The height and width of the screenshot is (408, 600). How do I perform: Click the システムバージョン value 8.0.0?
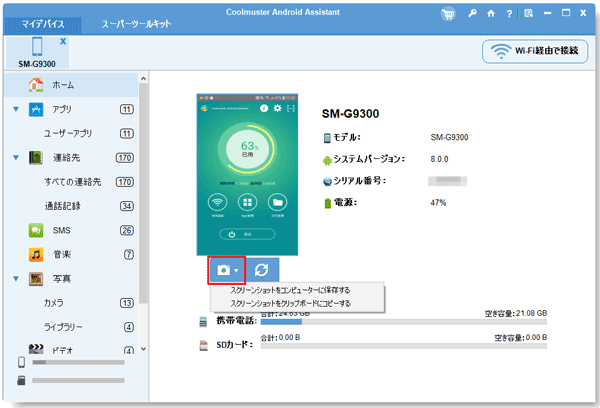[x=439, y=159]
